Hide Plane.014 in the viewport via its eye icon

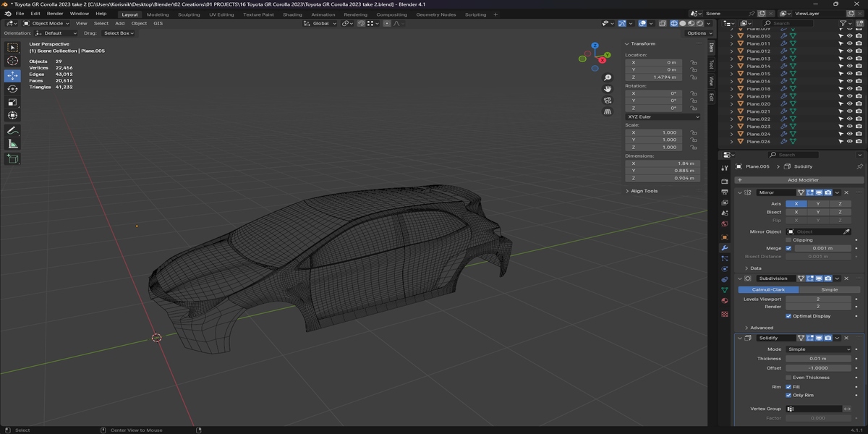[849, 67]
